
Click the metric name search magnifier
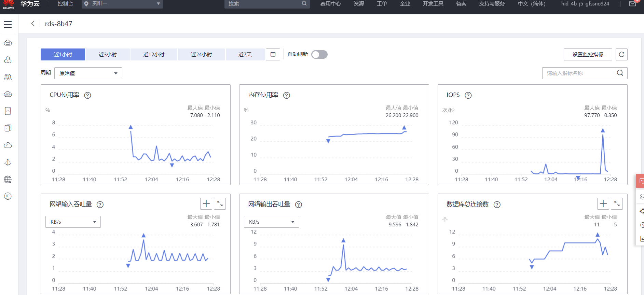pyautogui.click(x=620, y=73)
